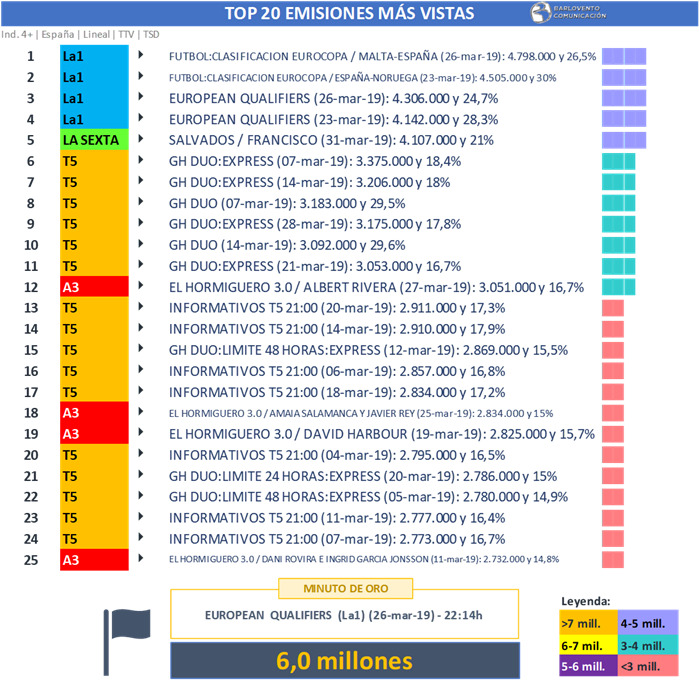
Task: Click the purple audience bar in row 1
Action: pos(625,57)
